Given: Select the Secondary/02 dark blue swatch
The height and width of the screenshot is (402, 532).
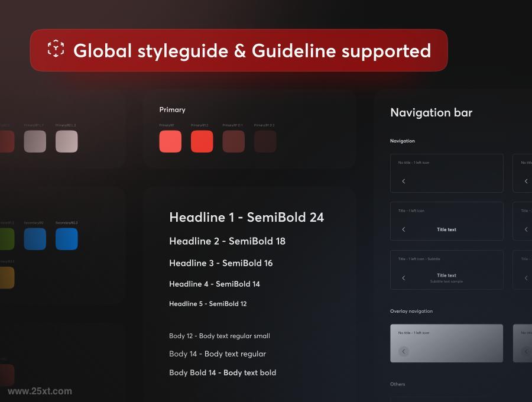Looking at the screenshot, I should coord(35,239).
